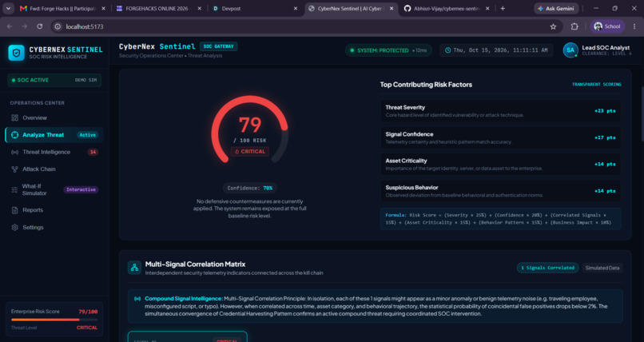The image size is (644, 342).
Task: Reload the page with the refresh icon
Action: point(39,26)
